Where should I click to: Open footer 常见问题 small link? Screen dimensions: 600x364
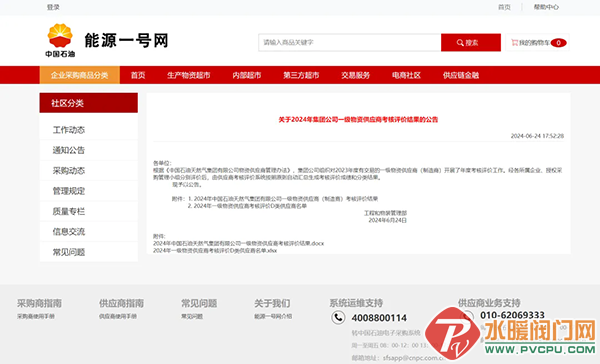point(192,316)
